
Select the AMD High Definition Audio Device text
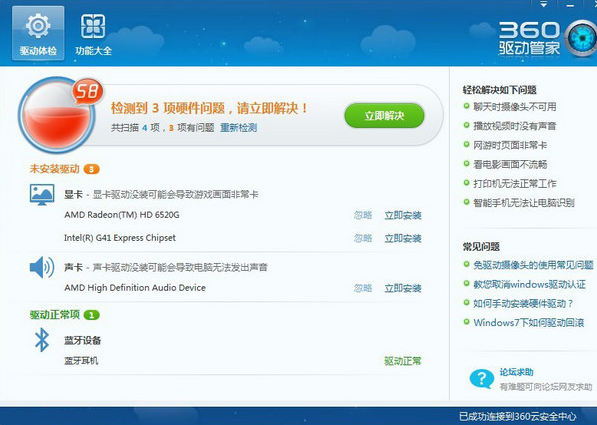tap(135, 288)
